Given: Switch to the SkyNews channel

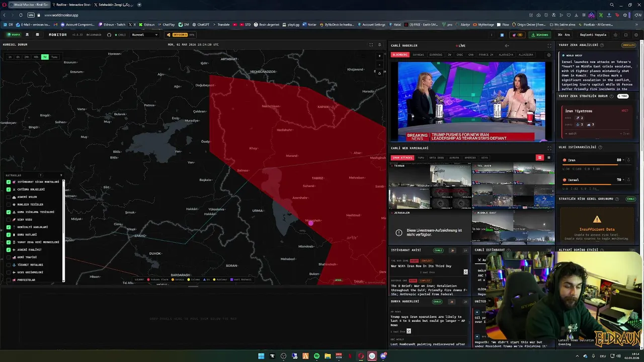Looking at the screenshot, I should click(x=418, y=55).
